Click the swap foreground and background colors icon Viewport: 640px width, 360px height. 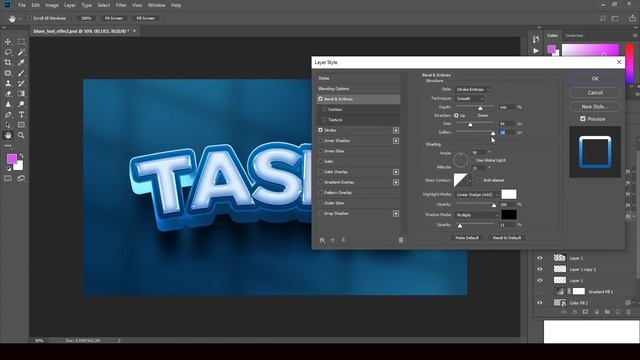click(21, 156)
